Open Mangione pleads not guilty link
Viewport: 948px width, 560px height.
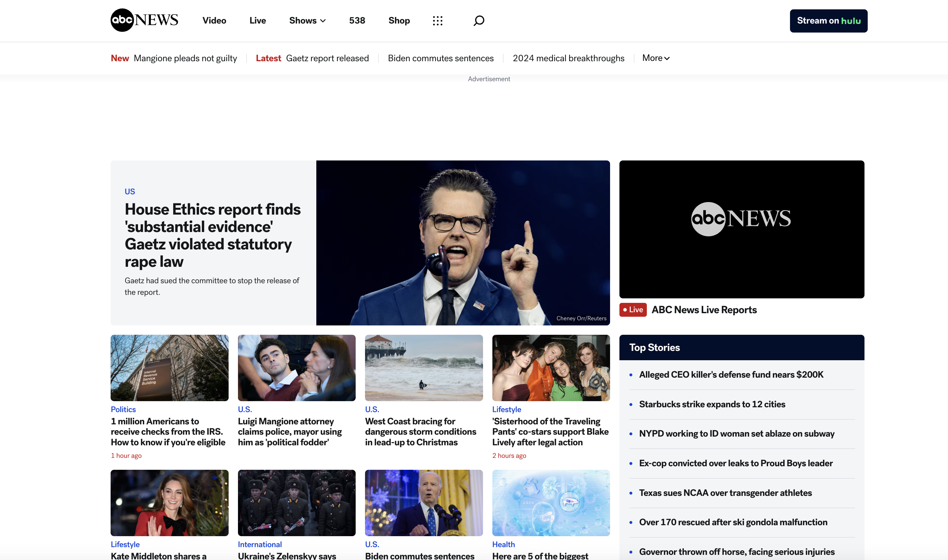185,58
